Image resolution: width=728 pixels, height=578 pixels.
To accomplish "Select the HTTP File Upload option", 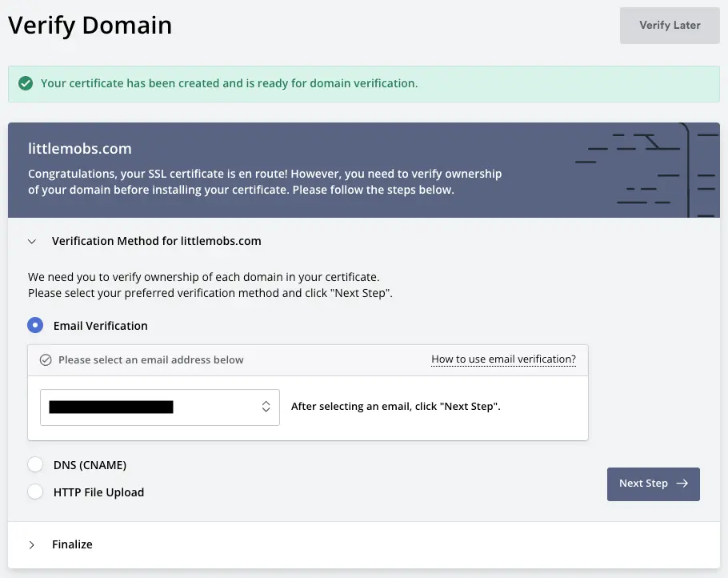I will tap(34, 492).
